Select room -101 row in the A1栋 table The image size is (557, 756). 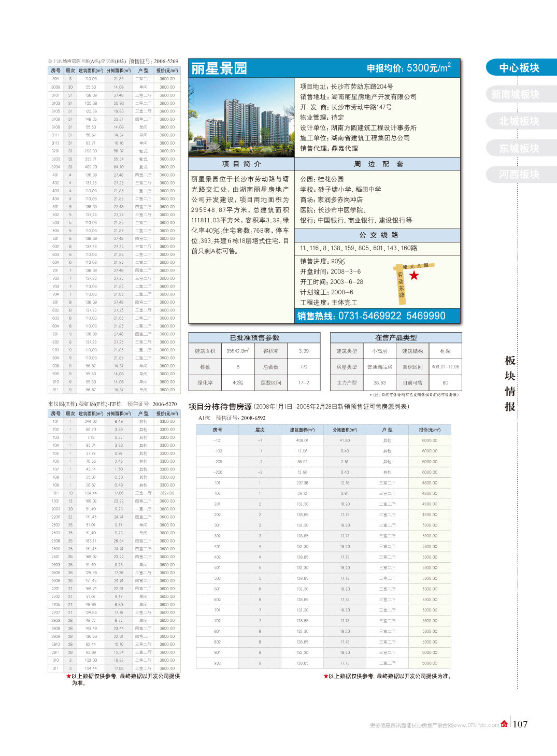coord(323,440)
